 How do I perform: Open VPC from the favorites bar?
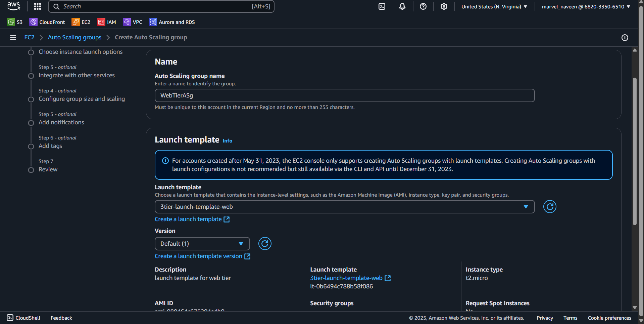tap(133, 22)
